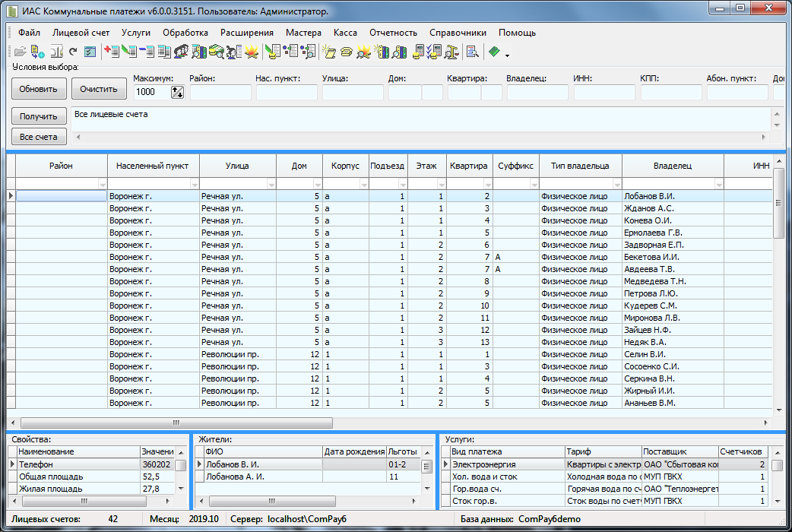The height and width of the screenshot is (532, 792).
Task: Click the Максимум spinner arrows
Action: click(178, 92)
